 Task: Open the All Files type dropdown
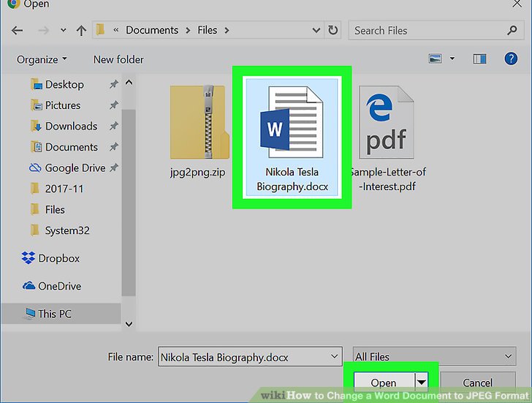click(434, 356)
